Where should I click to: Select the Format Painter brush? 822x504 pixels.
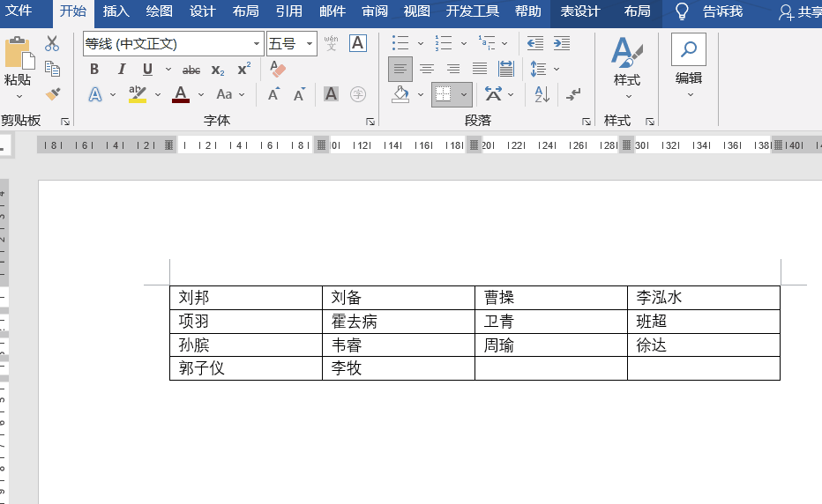click(x=53, y=94)
